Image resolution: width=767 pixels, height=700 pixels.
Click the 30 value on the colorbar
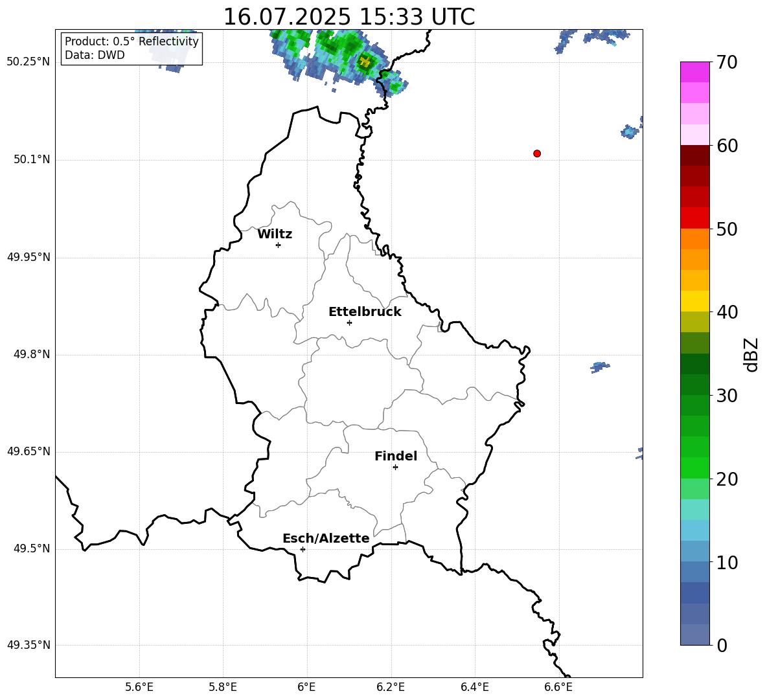pos(727,396)
